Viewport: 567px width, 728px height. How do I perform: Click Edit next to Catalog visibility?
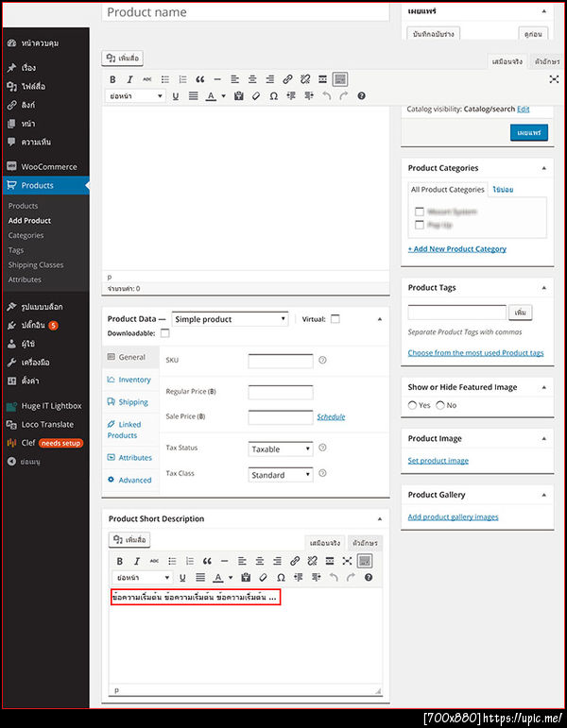[x=524, y=110]
